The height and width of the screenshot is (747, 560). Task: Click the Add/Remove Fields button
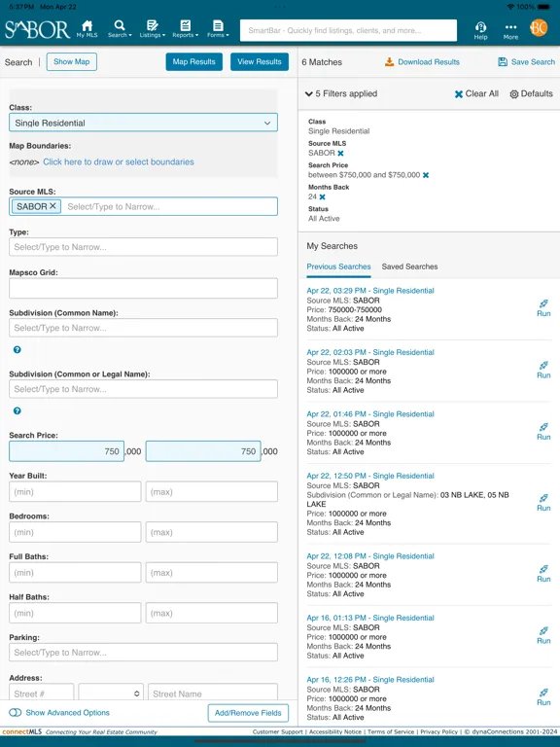point(248,713)
